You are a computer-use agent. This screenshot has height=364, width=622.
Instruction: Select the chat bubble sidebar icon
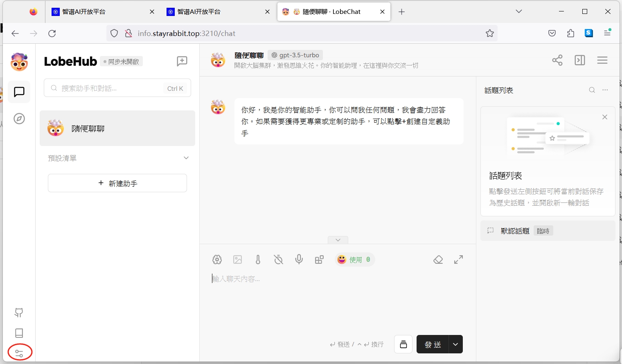pos(19,92)
